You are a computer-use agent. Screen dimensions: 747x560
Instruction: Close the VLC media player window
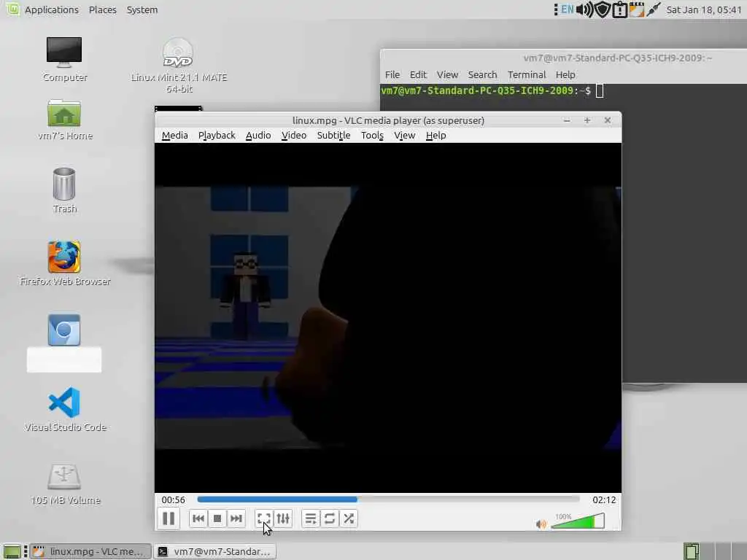pyautogui.click(x=608, y=120)
